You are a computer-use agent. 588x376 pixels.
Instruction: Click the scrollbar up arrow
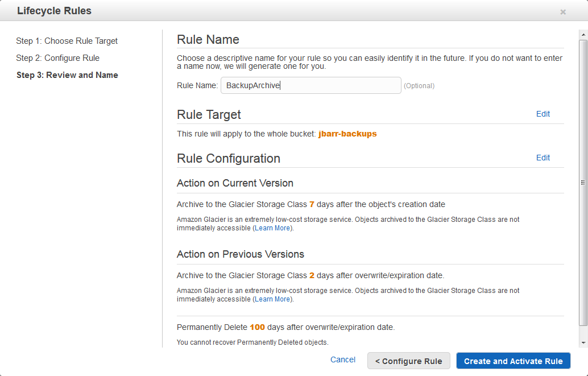pos(583,35)
